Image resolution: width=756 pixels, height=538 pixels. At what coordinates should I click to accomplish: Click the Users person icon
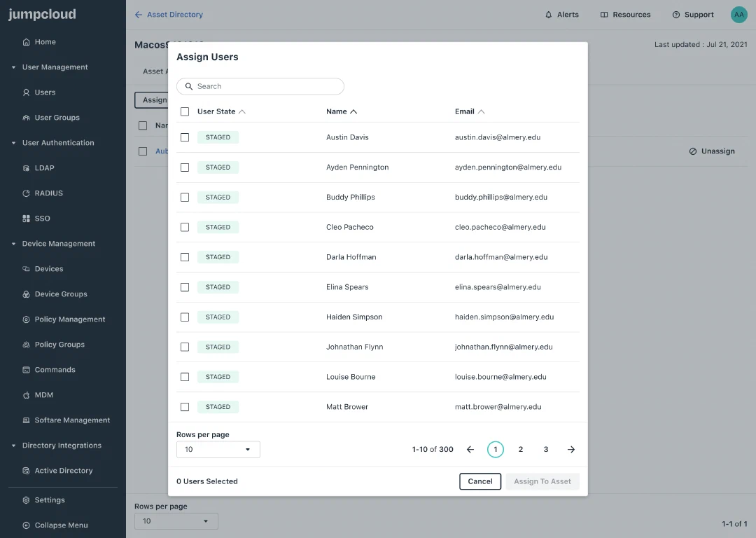[x=26, y=92]
